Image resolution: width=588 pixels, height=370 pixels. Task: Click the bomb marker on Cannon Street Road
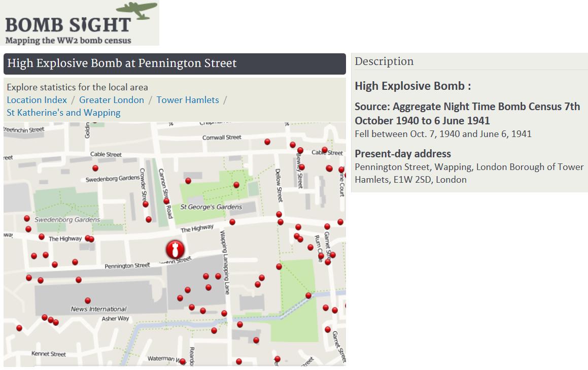166,201
